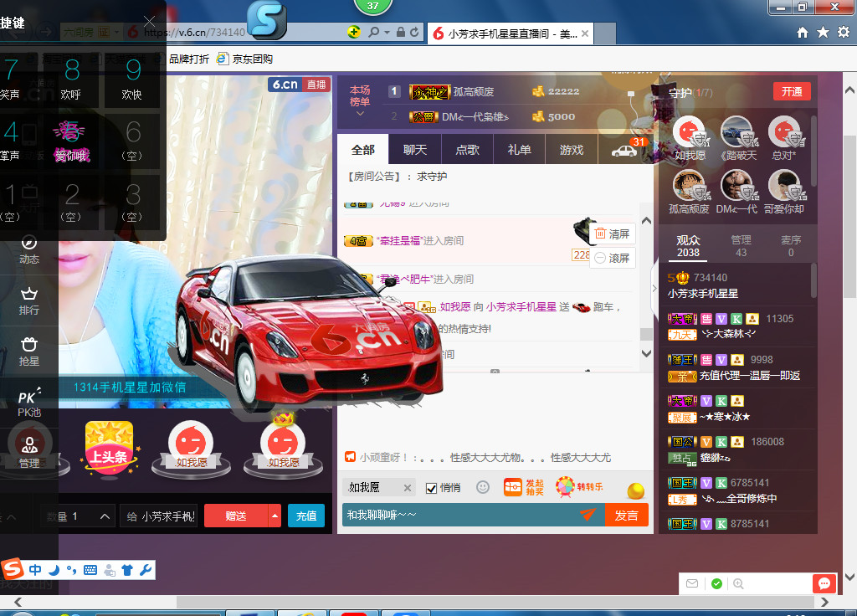Viewport: 857px width, 616px height.
Task: Open the browser home page icon
Action: [x=803, y=33]
